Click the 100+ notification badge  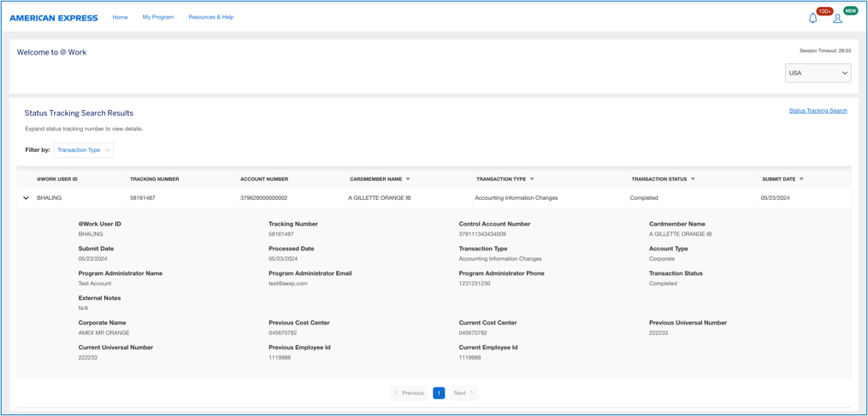pyautogui.click(x=824, y=11)
